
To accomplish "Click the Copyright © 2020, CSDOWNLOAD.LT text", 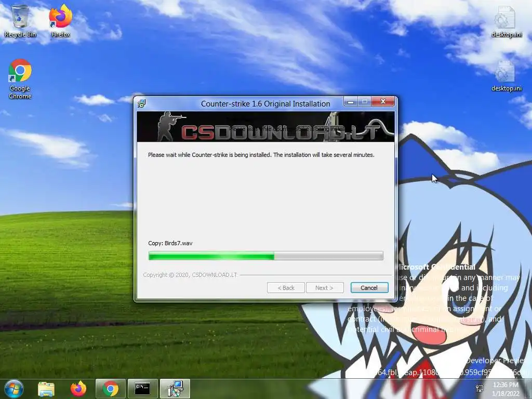I will 190,275.
